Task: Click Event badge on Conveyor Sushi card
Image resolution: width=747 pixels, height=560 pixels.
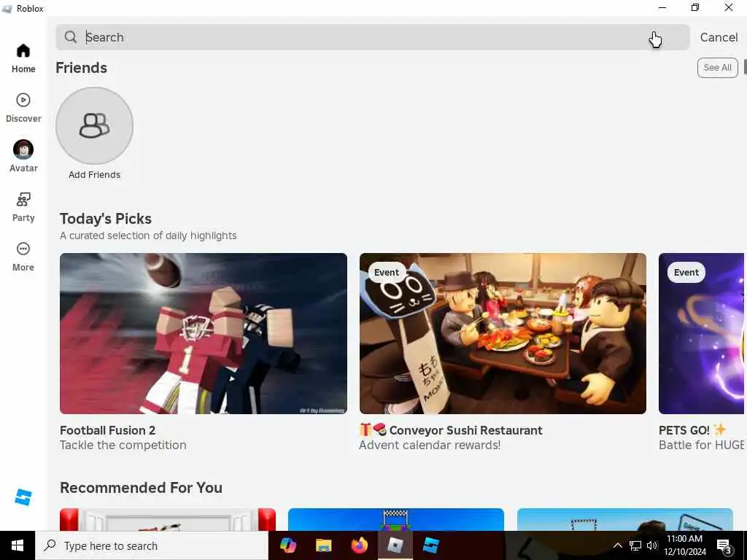Action: (387, 273)
